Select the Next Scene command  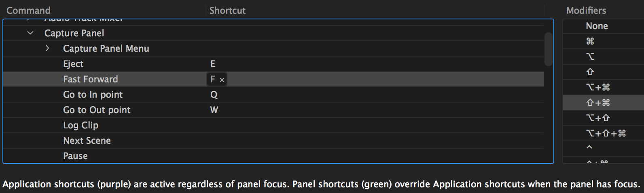pos(87,141)
